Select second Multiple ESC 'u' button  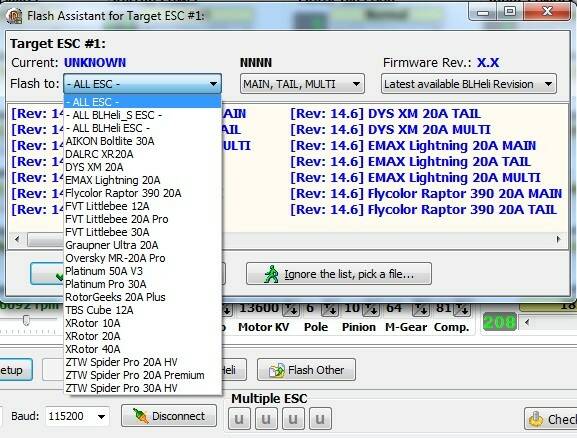point(266,419)
